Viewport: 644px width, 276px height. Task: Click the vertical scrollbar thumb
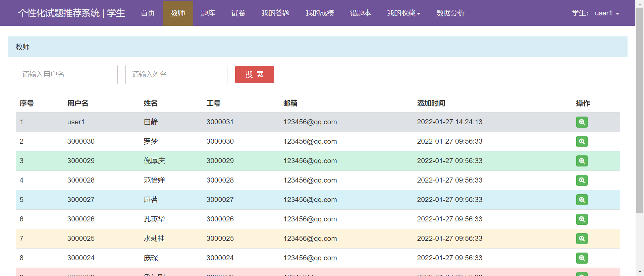tap(640, 111)
